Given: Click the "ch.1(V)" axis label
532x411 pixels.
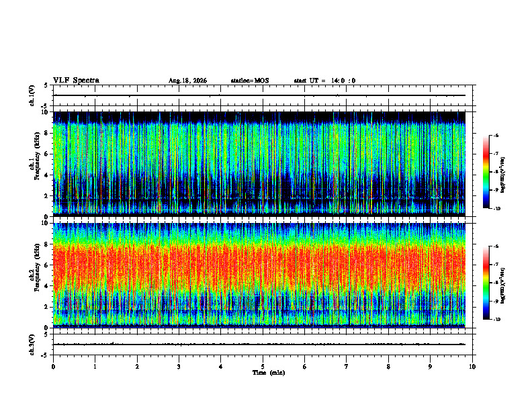Looking at the screenshot, I should [x=32, y=95].
